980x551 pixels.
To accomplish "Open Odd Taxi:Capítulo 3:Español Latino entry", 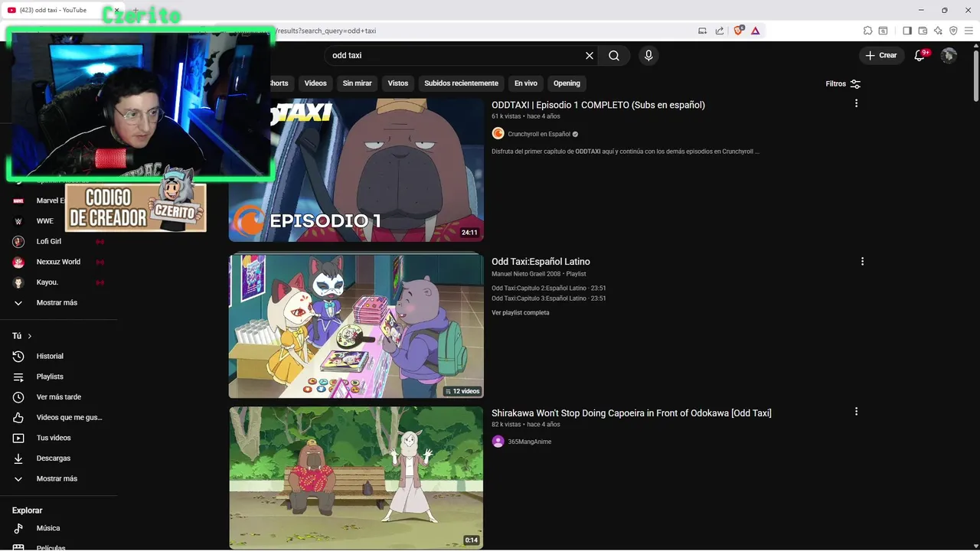I will (549, 298).
